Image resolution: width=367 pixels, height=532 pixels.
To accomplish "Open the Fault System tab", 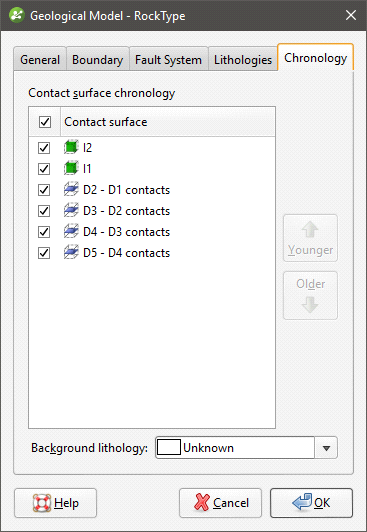I will (x=168, y=59).
